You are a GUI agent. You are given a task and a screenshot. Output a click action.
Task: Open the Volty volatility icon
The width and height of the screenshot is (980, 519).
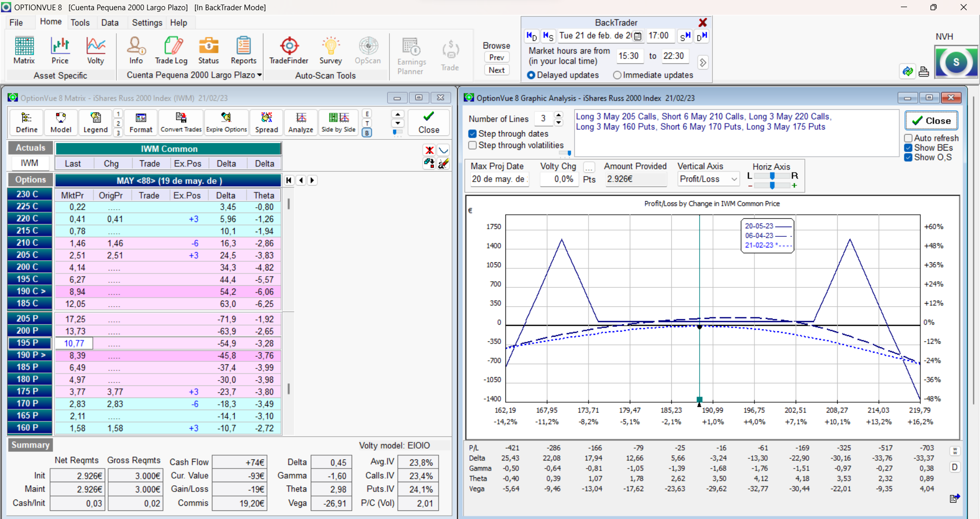coord(95,51)
